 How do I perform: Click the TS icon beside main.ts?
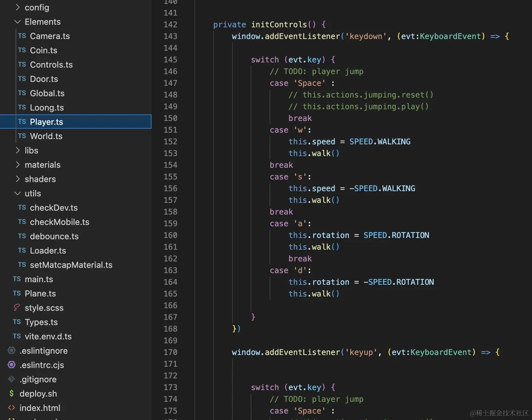[17, 279]
